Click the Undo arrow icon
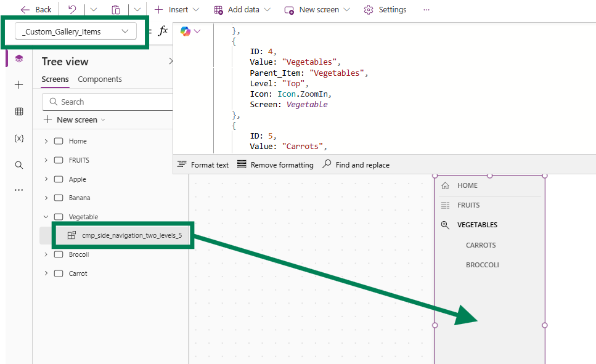The height and width of the screenshot is (364, 596). 72,10
